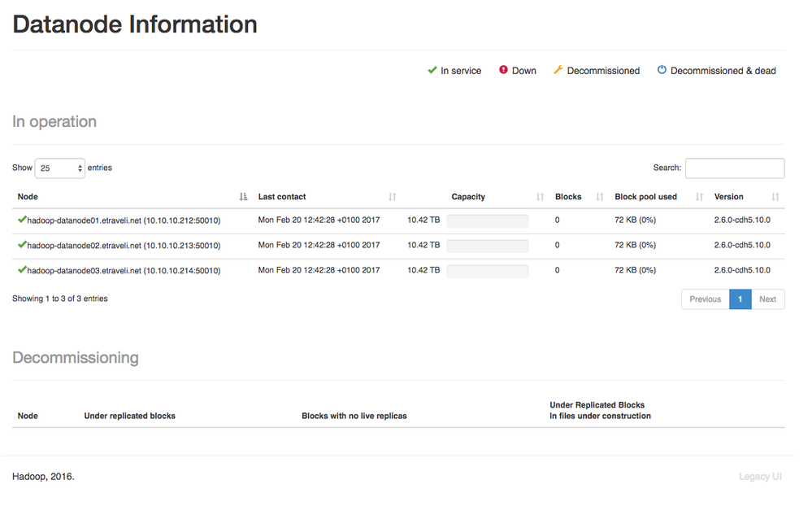Click version 2.6.0-cdh5.10.0 in datanode01 row
The image size is (812, 528).
click(742, 220)
